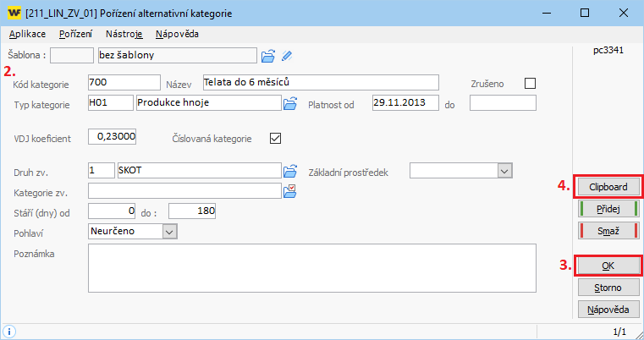Open folder lookup for Druh zv.
Screen dimensions: 644x340
click(x=290, y=171)
